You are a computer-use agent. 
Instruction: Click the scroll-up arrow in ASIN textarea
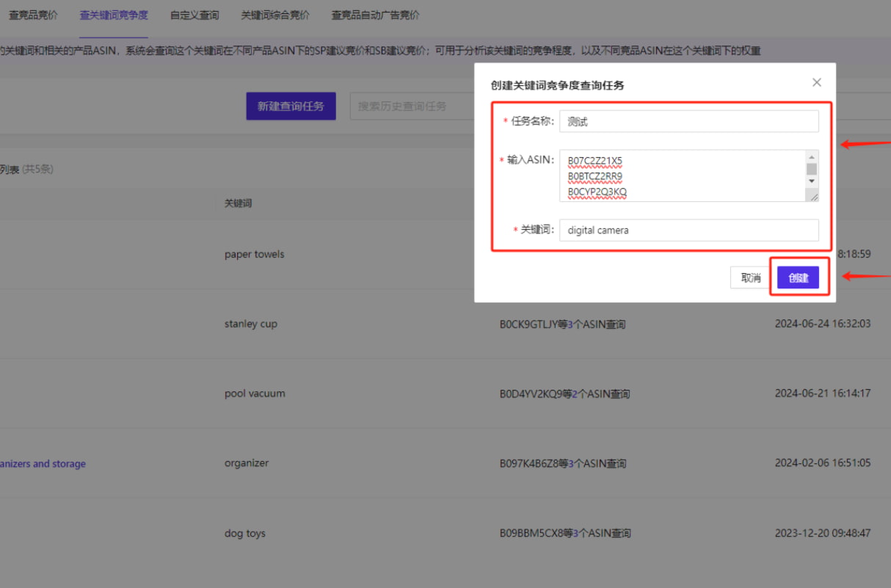tap(812, 156)
